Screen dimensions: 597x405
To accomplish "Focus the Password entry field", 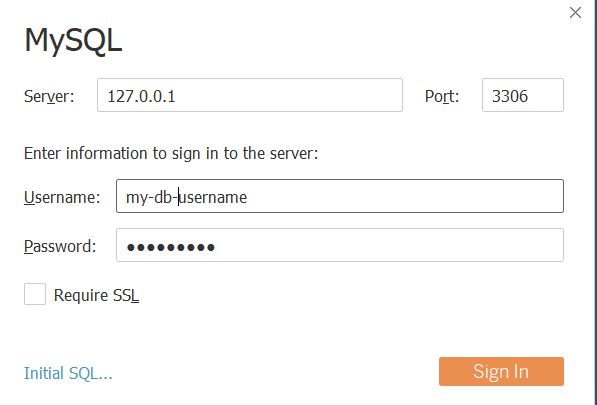I will tap(340, 245).
